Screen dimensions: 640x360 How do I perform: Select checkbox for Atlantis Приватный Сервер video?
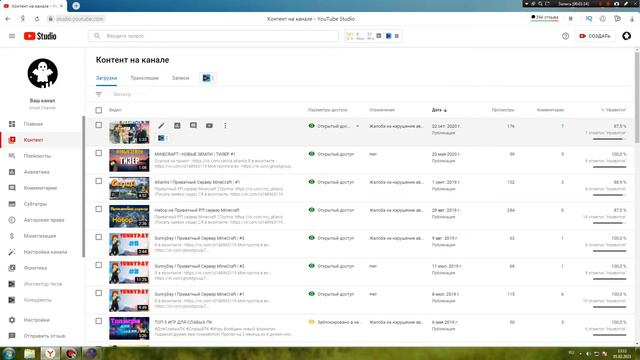pyautogui.click(x=99, y=181)
